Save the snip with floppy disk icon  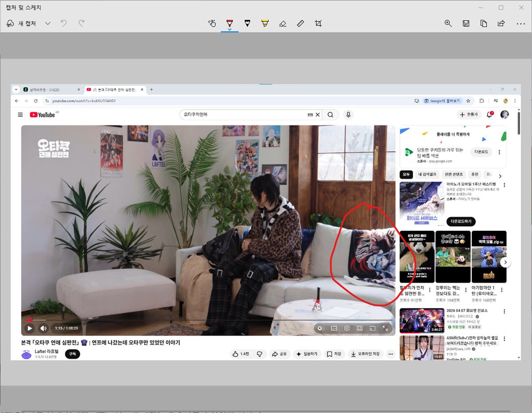(x=466, y=23)
